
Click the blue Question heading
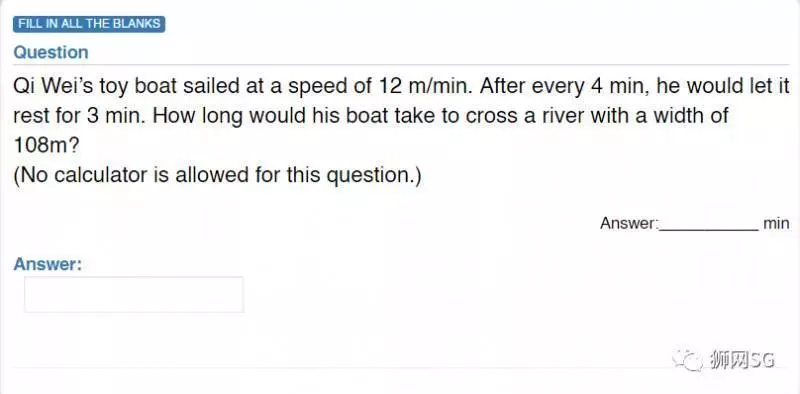51,52
